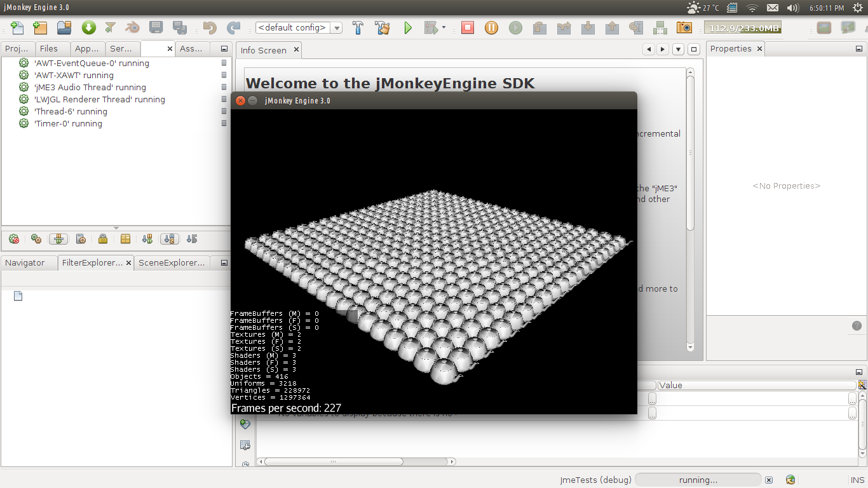
Task: Suspend the 'LWJGL Renderer Thread' thread
Action: point(224,99)
